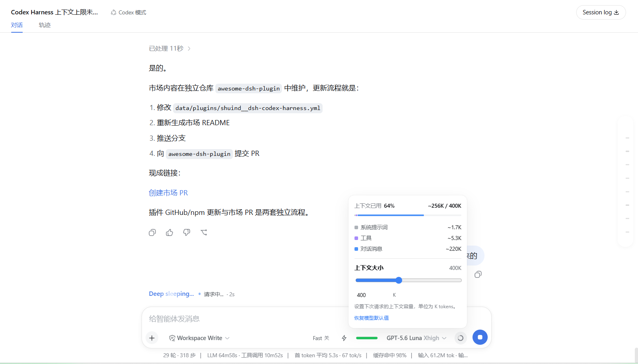
Task: Click the 首 token 平均 5.3s status entry
Action: (x=317, y=355)
